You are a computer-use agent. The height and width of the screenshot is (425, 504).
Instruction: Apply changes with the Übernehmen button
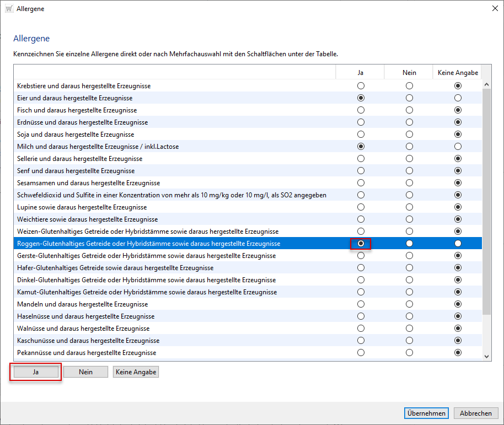426,413
